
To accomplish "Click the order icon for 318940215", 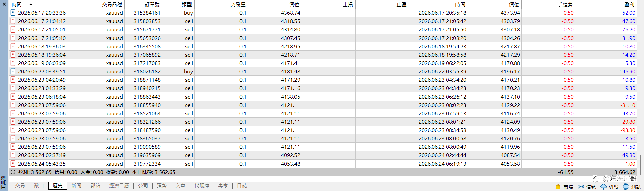I will click(x=13, y=88).
